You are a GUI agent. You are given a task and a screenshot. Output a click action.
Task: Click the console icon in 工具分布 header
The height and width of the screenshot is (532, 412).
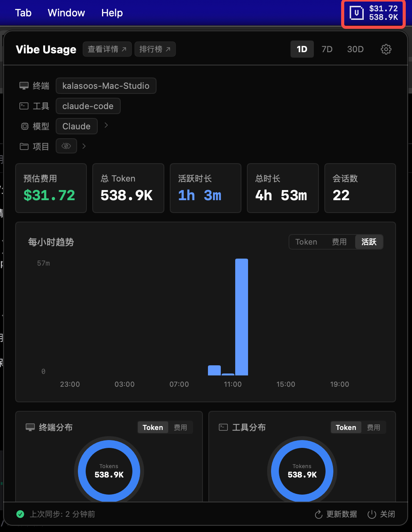pyautogui.click(x=223, y=427)
